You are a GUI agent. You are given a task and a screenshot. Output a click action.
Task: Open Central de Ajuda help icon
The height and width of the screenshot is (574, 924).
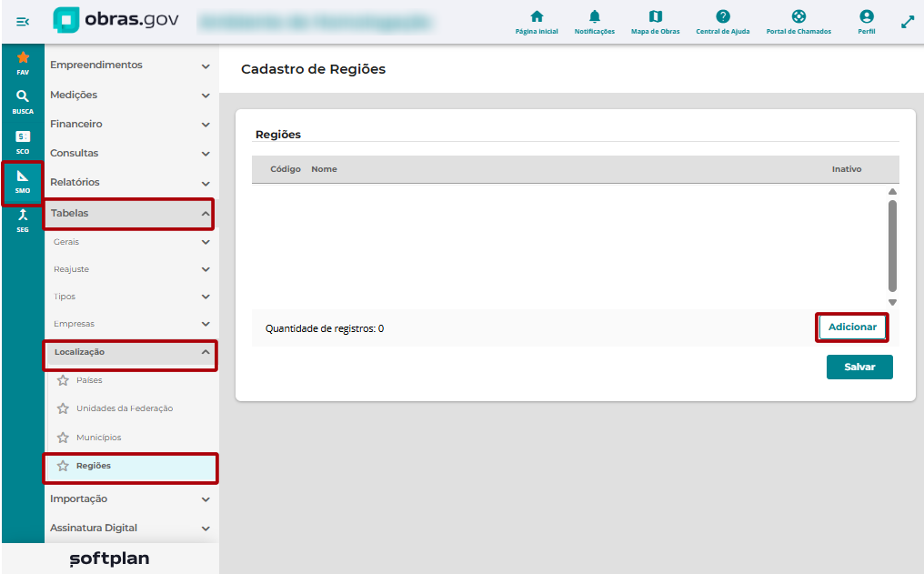(723, 22)
